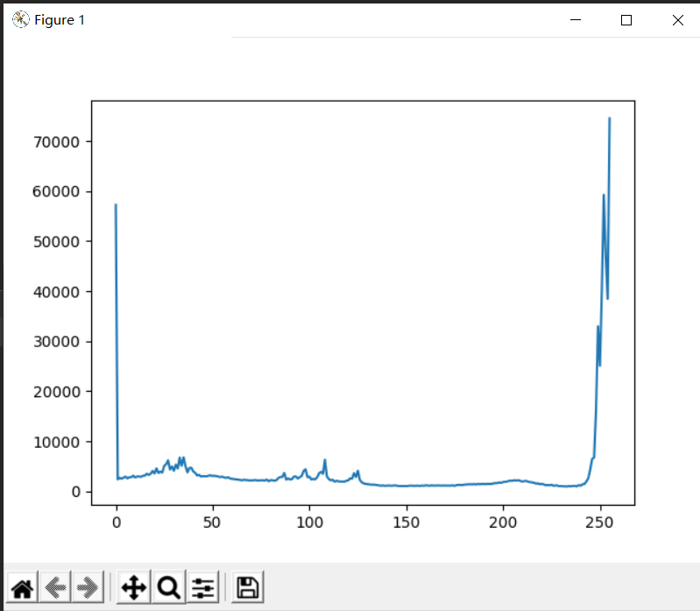Click the x-axis label 100
Viewport: 700px width, 611px height.
(x=309, y=522)
